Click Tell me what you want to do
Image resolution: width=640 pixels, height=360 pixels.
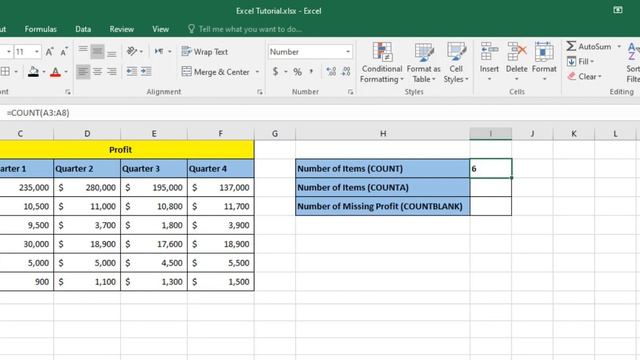tap(245, 29)
